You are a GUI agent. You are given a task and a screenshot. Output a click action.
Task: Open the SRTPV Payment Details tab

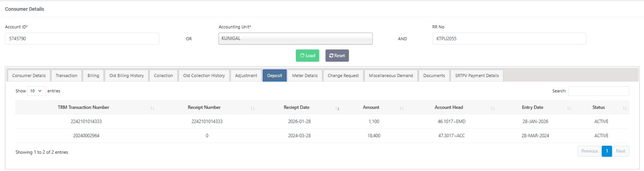tap(477, 75)
